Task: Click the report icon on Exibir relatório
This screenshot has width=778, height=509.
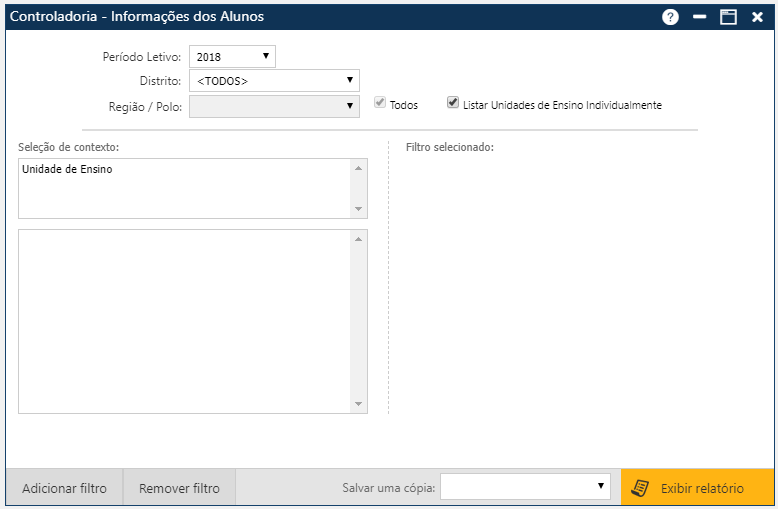Action: click(640, 488)
